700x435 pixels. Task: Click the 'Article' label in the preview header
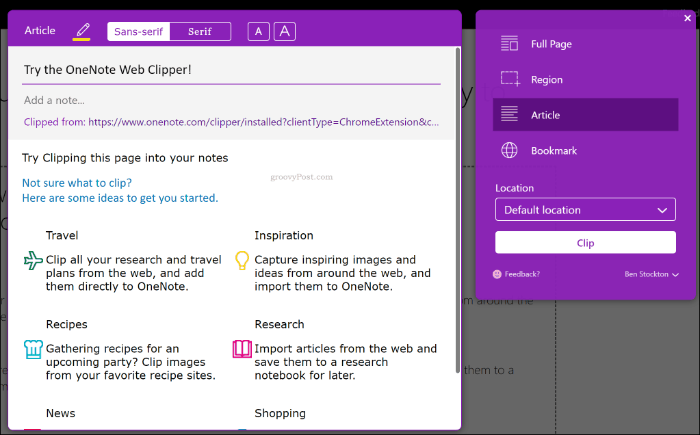pos(40,31)
